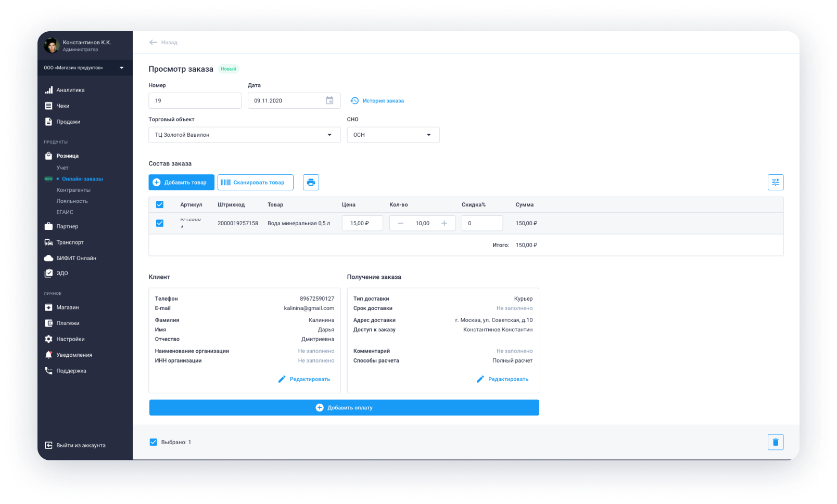Screen dimensions: 837x504
Task: Click the Партнер briefcase icon
Action: click(48, 226)
